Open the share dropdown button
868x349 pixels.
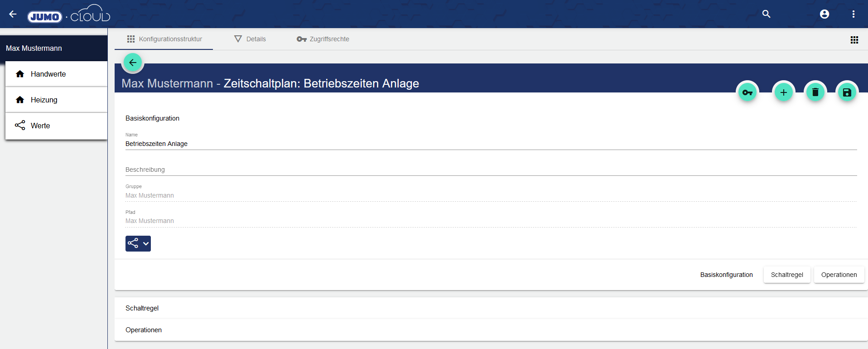click(x=138, y=243)
